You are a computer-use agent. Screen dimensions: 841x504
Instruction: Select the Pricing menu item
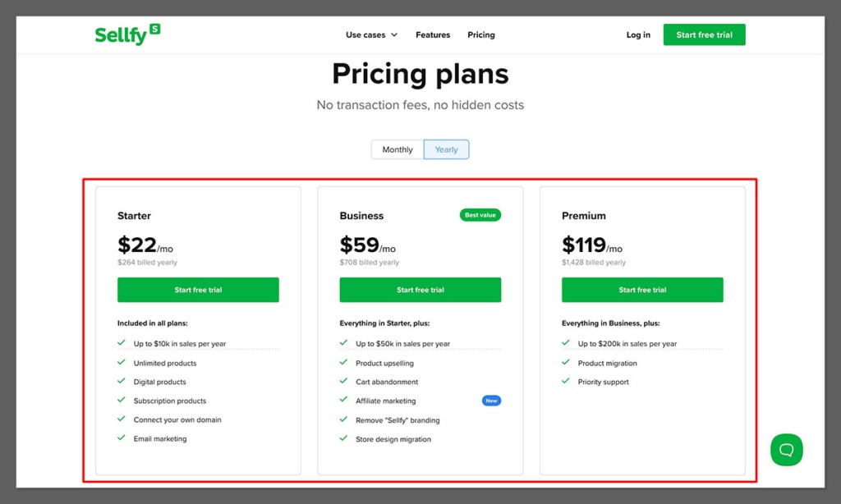481,34
